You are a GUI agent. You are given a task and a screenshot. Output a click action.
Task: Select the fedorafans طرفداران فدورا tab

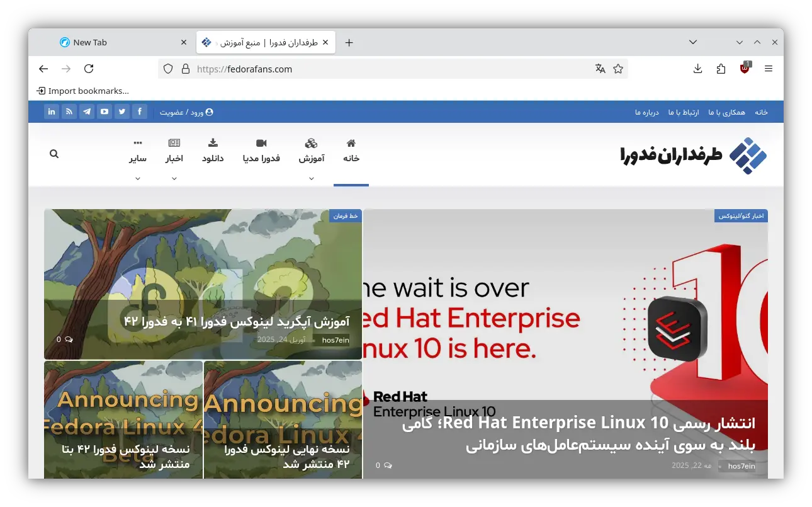266,42
